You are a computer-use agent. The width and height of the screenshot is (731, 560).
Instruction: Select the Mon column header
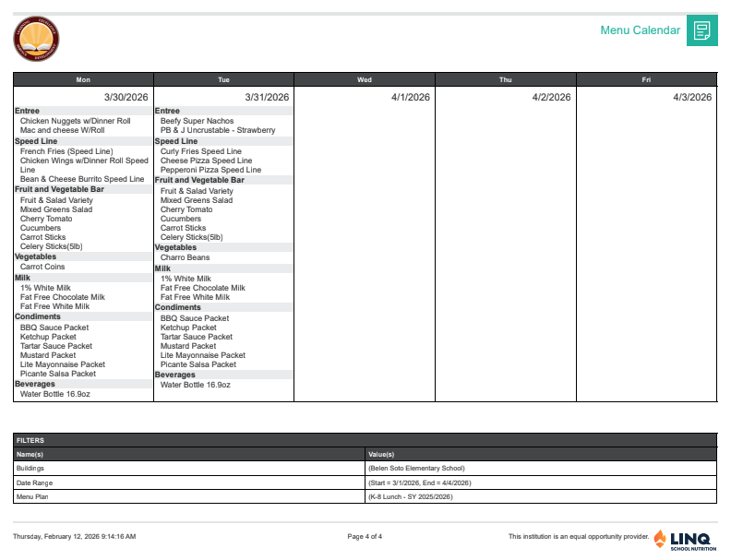click(83, 80)
